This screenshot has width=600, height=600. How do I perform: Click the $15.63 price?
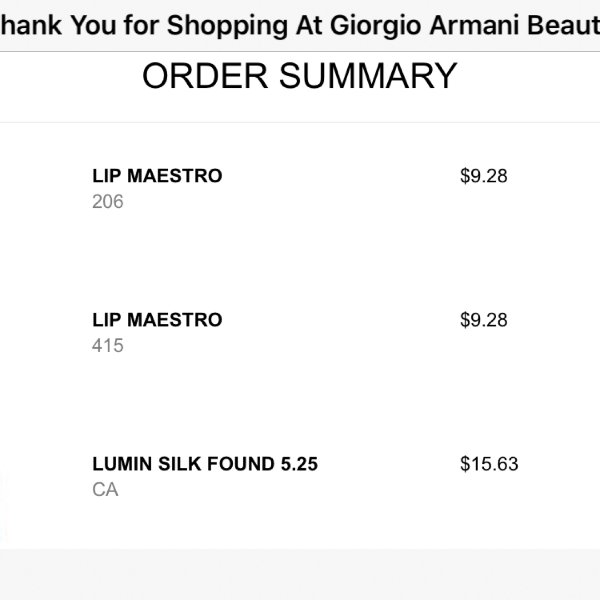click(x=489, y=464)
